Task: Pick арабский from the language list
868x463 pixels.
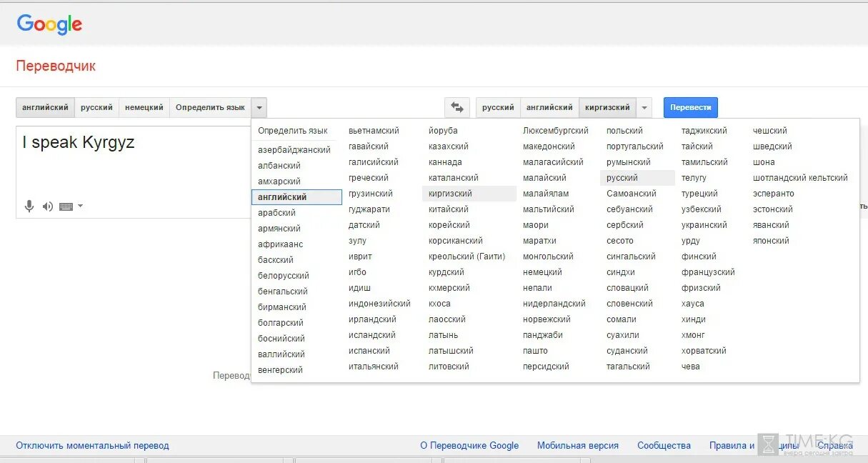Action: click(276, 213)
